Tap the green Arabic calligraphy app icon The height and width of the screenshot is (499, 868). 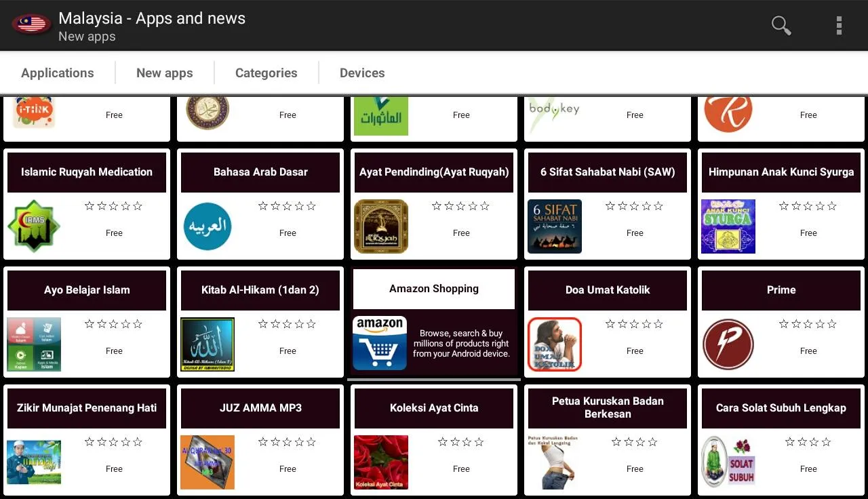click(x=381, y=116)
